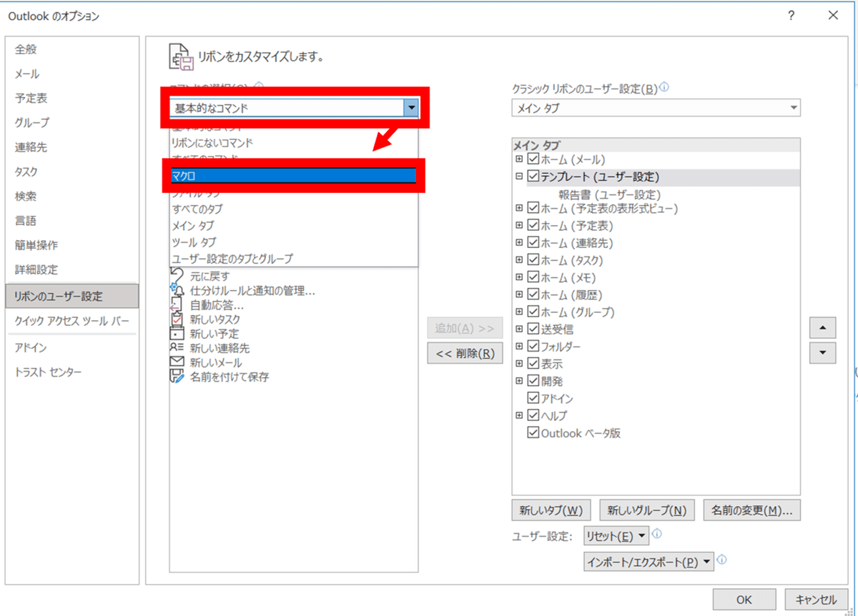
Task: Select ユーザー設定のタブとグループ option
Action: point(293,259)
